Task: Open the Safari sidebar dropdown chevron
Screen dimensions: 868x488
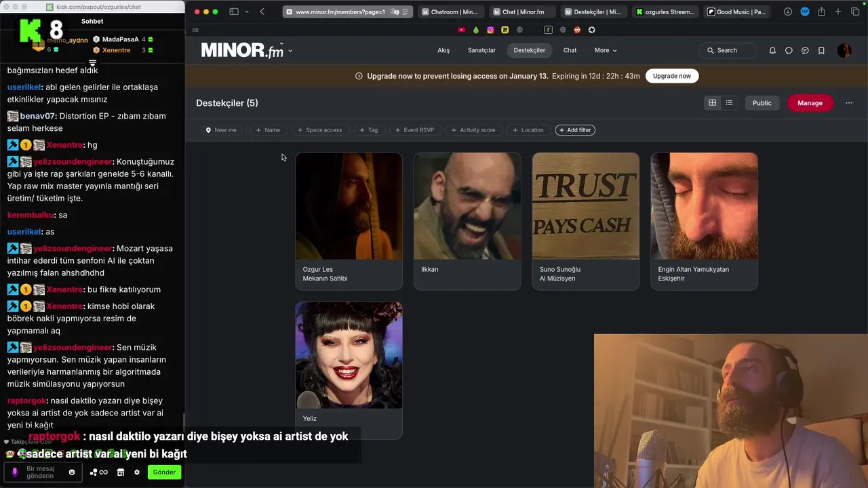Action: [x=246, y=12]
